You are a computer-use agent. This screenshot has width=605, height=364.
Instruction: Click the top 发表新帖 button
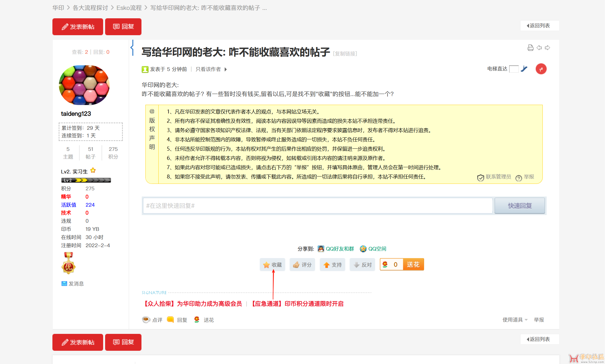78,27
